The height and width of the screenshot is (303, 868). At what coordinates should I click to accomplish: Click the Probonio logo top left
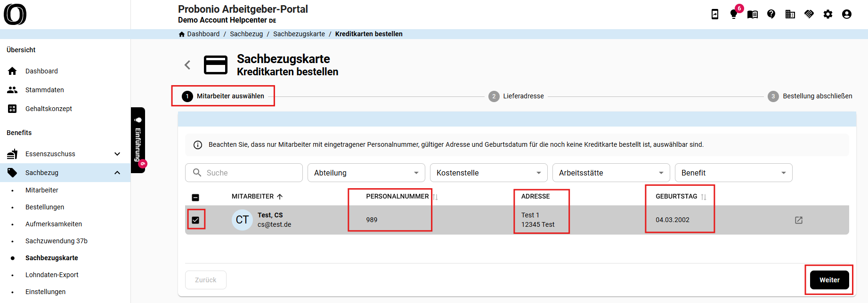click(x=15, y=14)
